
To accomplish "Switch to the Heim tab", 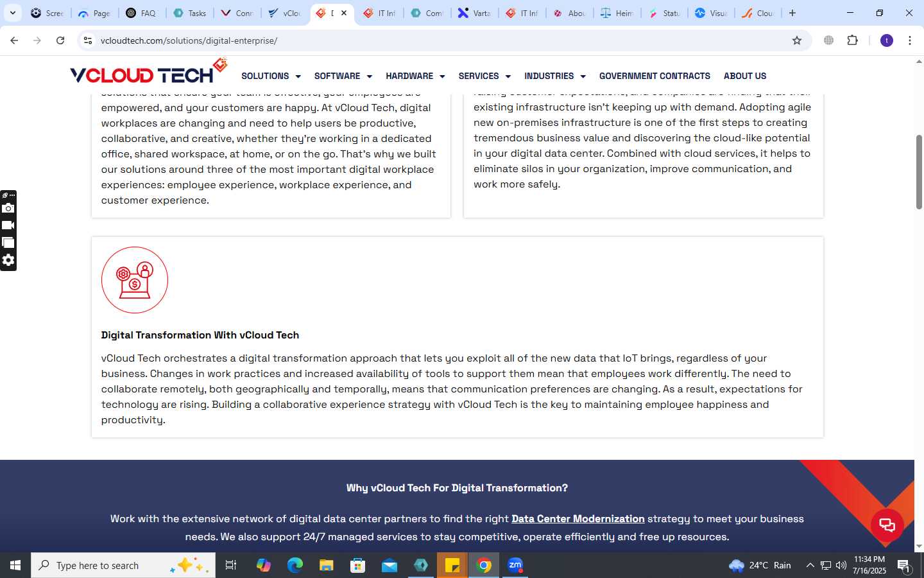I will 617,13.
